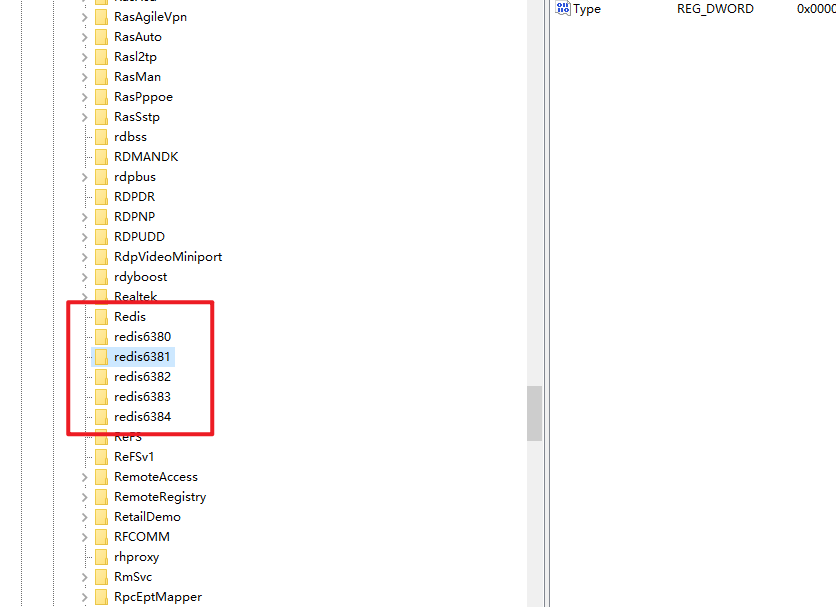Image resolution: width=836 pixels, height=607 pixels.
Task: Expand the Rasl2tp key node
Action: 84,57
